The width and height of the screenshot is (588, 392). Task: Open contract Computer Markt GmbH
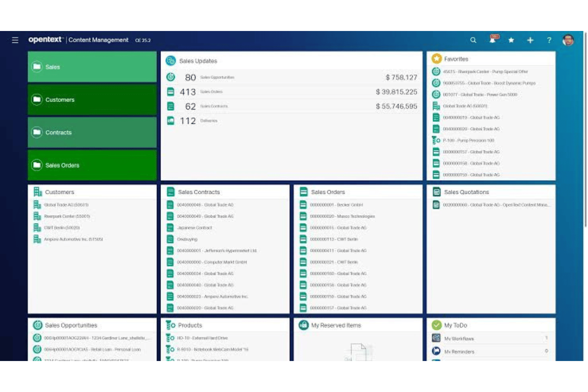[x=212, y=262]
